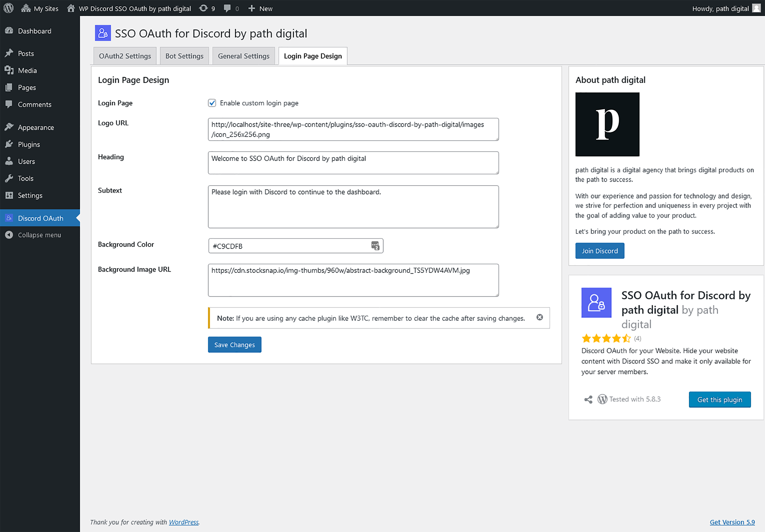
Task: Open Tools menu
Action: tap(40, 178)
